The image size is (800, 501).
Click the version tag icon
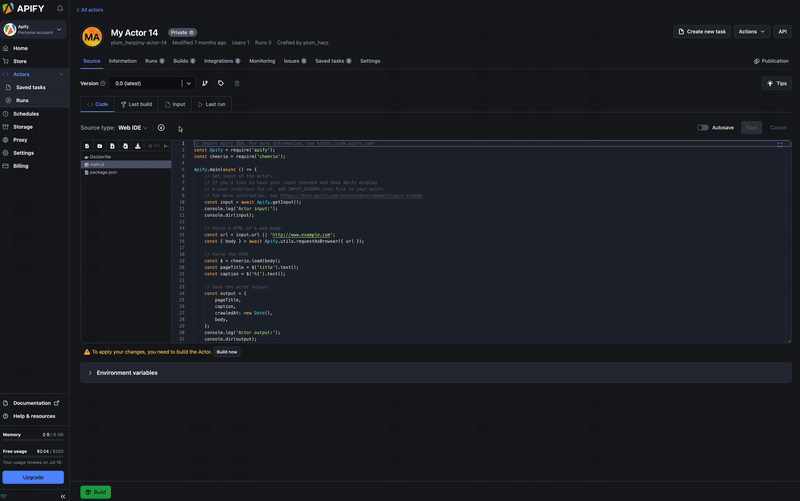pos(221,84)
